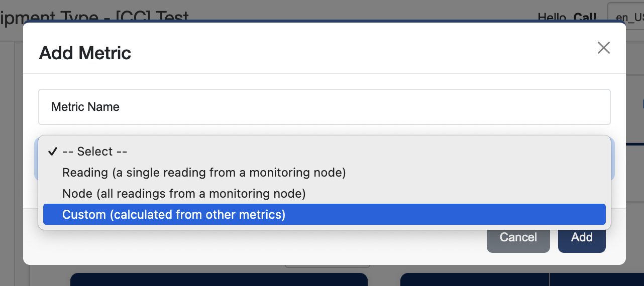The image size is (644, 286).
Task: Choose the "-- Select --" placeholder option
Action: tap(94, 152)
